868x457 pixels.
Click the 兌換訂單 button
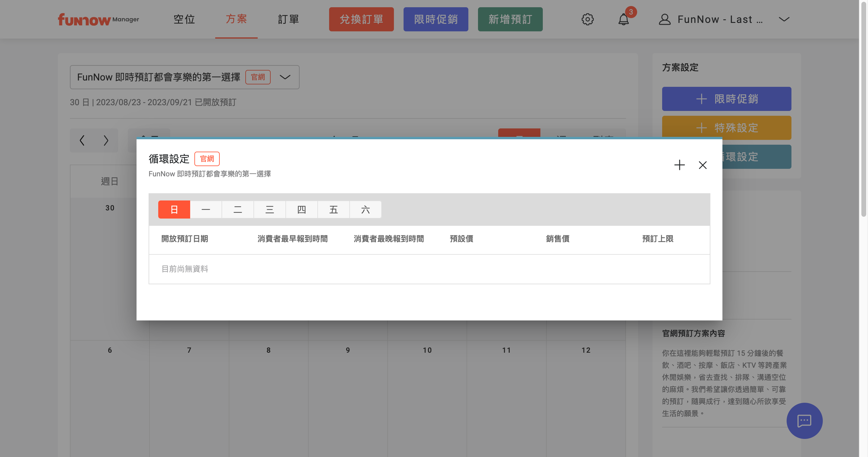click(361, 19)
